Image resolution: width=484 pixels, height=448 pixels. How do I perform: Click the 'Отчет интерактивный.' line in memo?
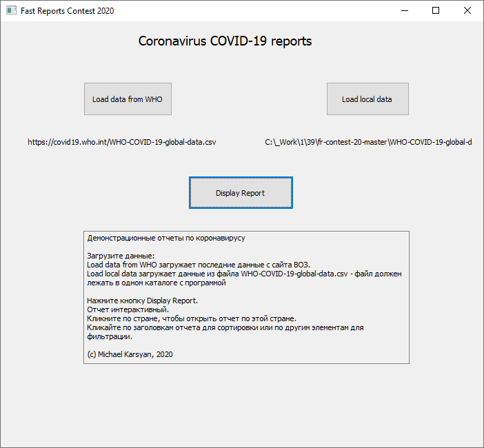click(x=128, y=309)
